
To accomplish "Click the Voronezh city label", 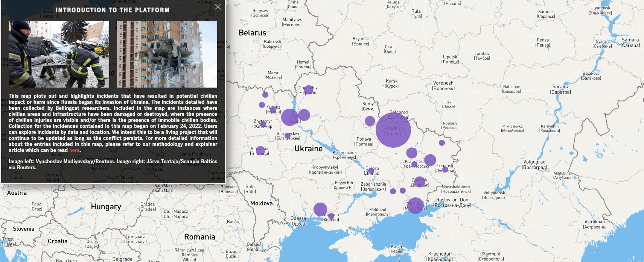I will (x=443, y=86).
